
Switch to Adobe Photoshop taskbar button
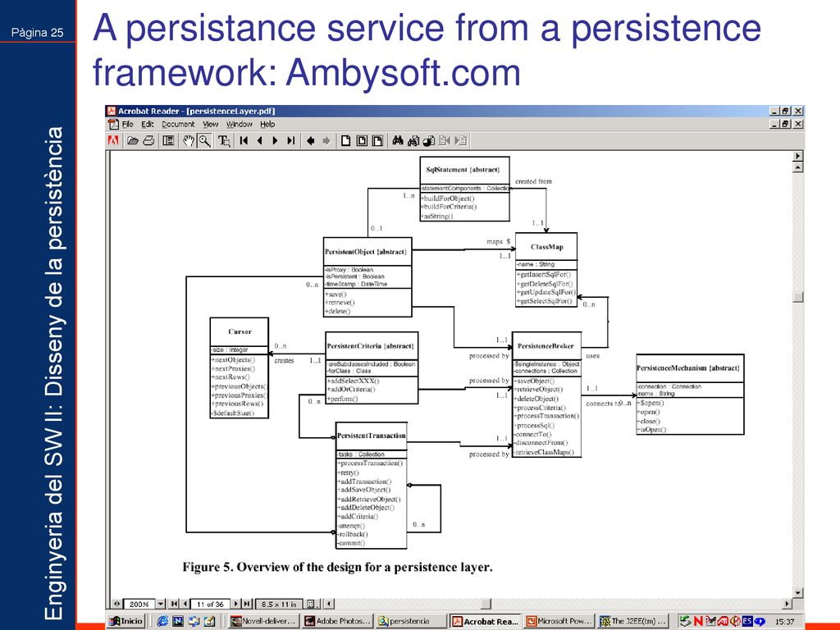[x=337, y=622]
